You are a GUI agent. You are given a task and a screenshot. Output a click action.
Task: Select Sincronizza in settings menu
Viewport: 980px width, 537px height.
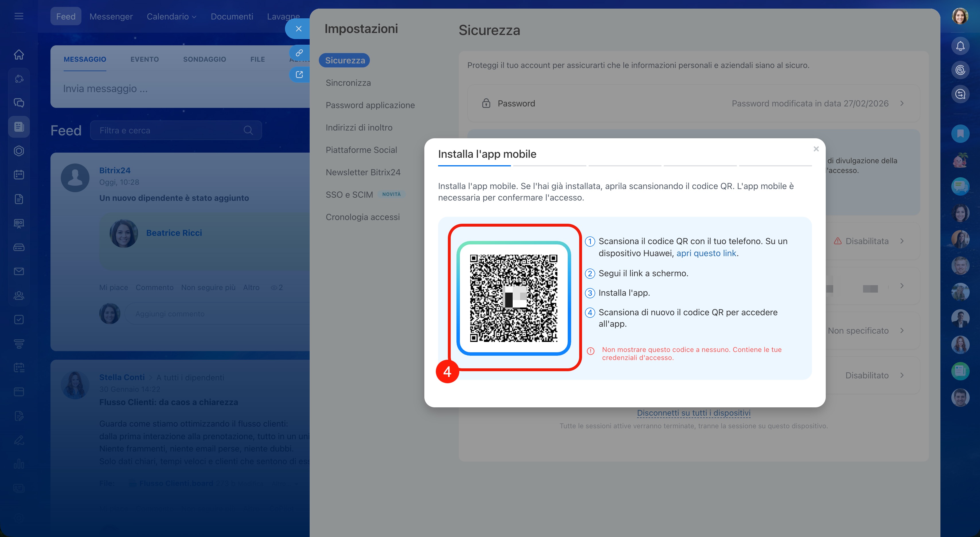coord(348,83)
